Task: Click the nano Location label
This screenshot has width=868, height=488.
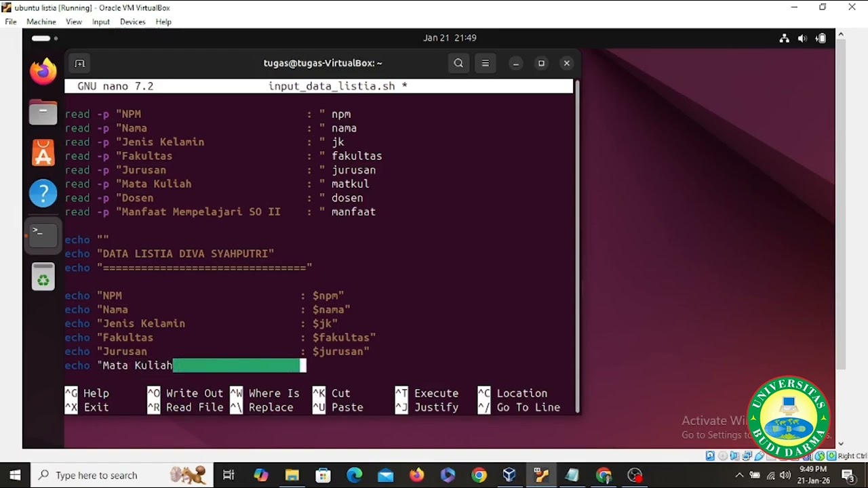Action: tap(521, 393)
